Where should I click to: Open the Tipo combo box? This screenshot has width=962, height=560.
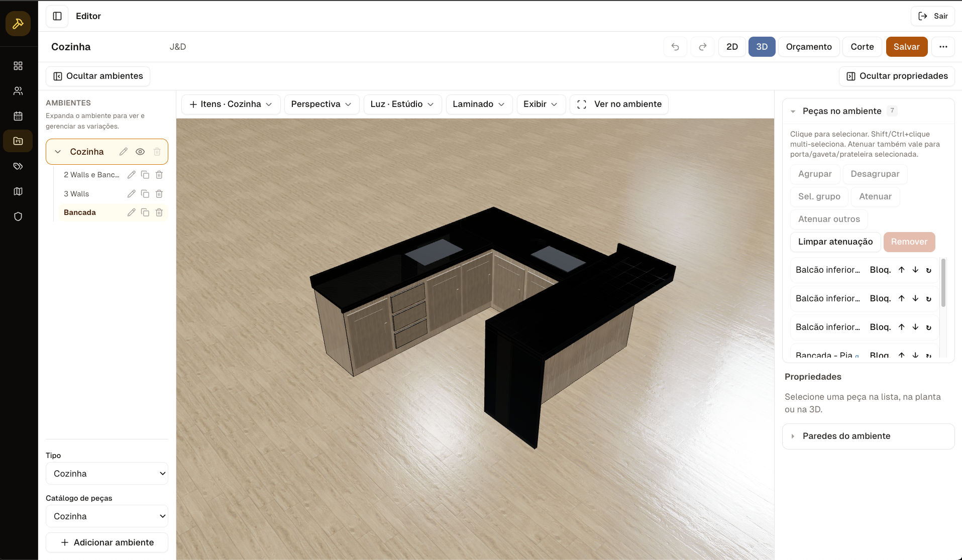click(x=107, y=474)
